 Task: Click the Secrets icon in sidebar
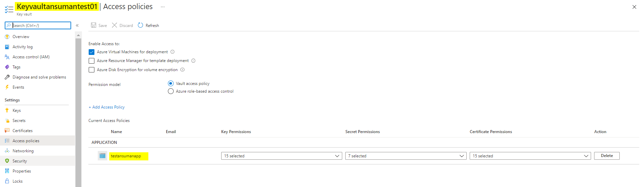(7, 121)
